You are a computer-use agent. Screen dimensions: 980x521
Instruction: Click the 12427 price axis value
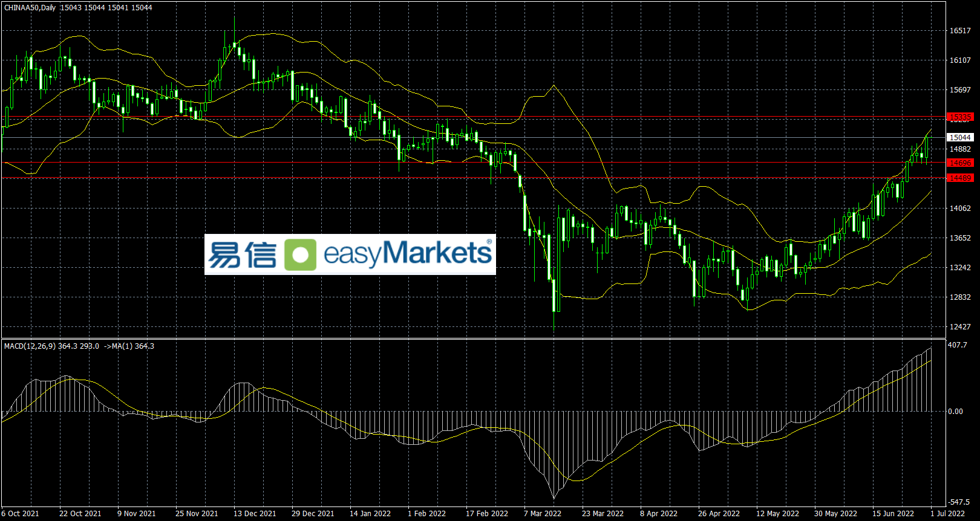point(960,326)
